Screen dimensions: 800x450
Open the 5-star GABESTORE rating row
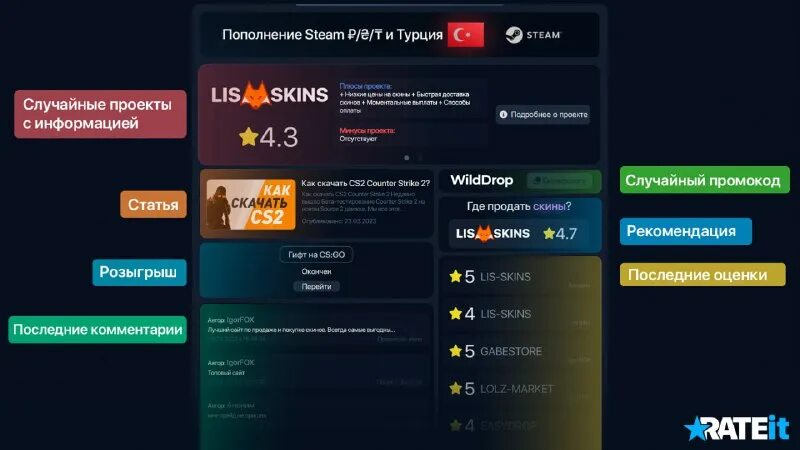[x=519, y=351]
